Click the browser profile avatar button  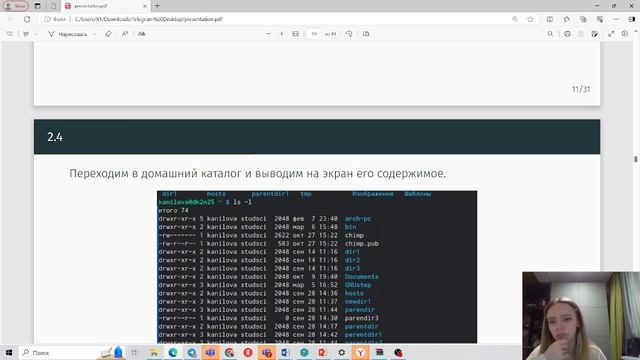tap(16, 6)
